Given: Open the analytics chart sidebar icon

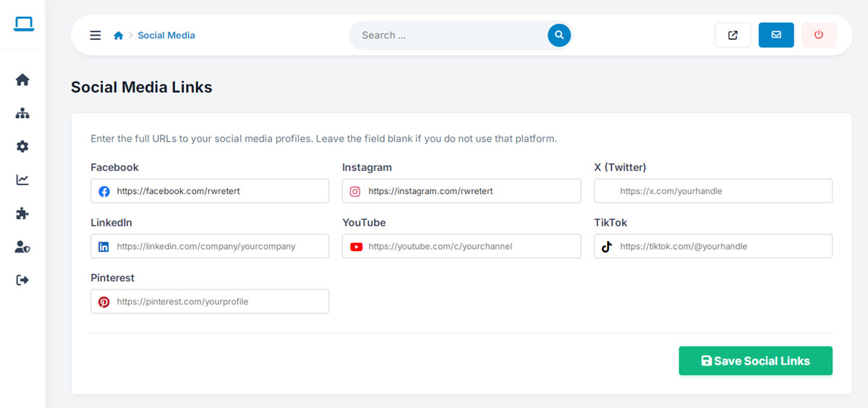Looking at the screenshot, I should (x=22, y=180).
